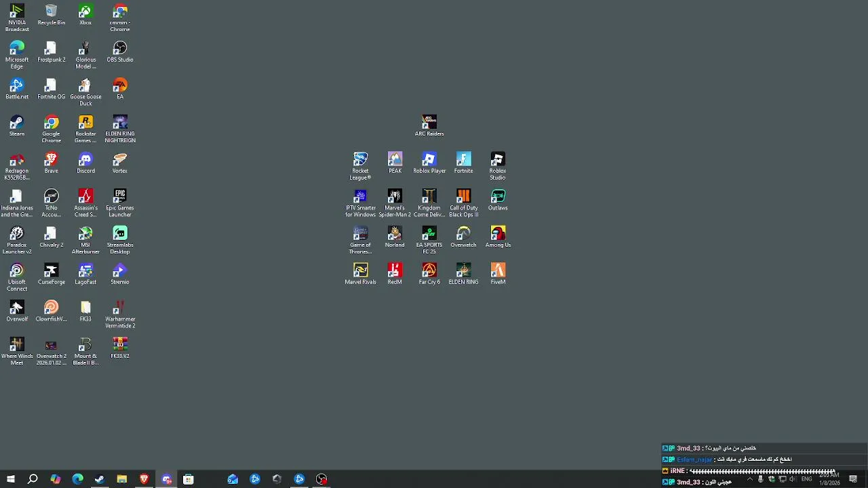The height and width of the screenshot is (488, 868).
Task: Open the Windows Start menu
Action: tap(11, 479)
